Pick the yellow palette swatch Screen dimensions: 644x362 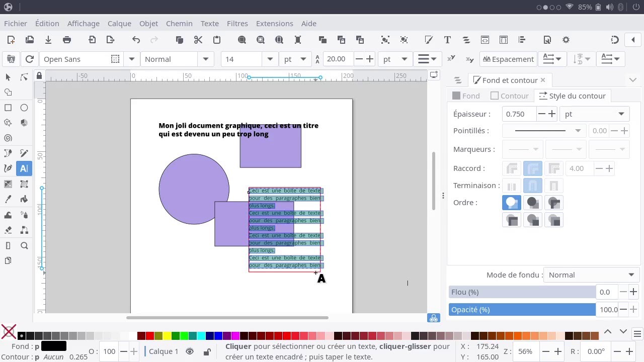tap(167, 336)
